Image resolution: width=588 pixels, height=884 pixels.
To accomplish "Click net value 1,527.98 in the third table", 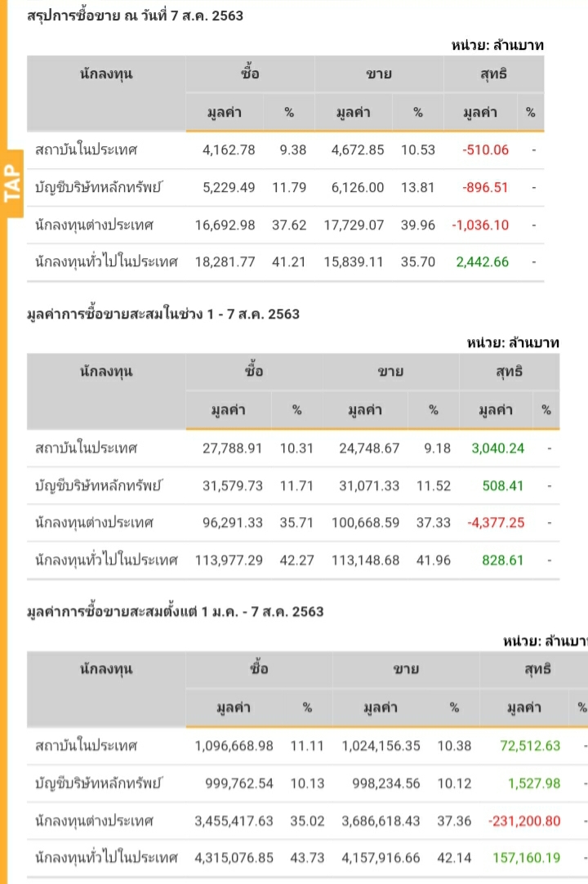I will [x=534, y=783].
